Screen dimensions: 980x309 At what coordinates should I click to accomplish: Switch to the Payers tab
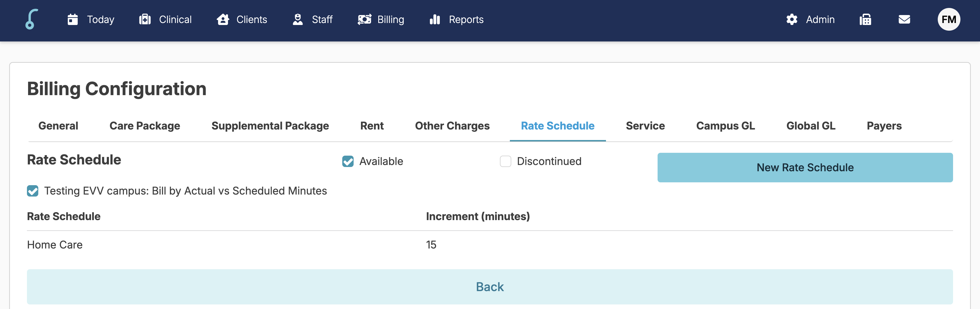click(884, 126)
